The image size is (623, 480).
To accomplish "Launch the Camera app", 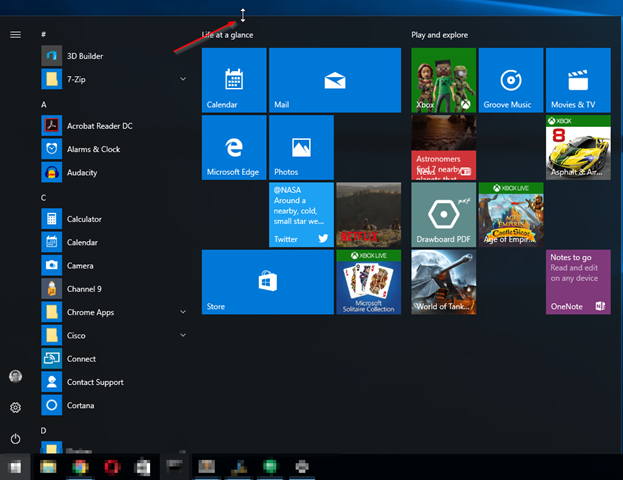I will [x=114, y=265].
